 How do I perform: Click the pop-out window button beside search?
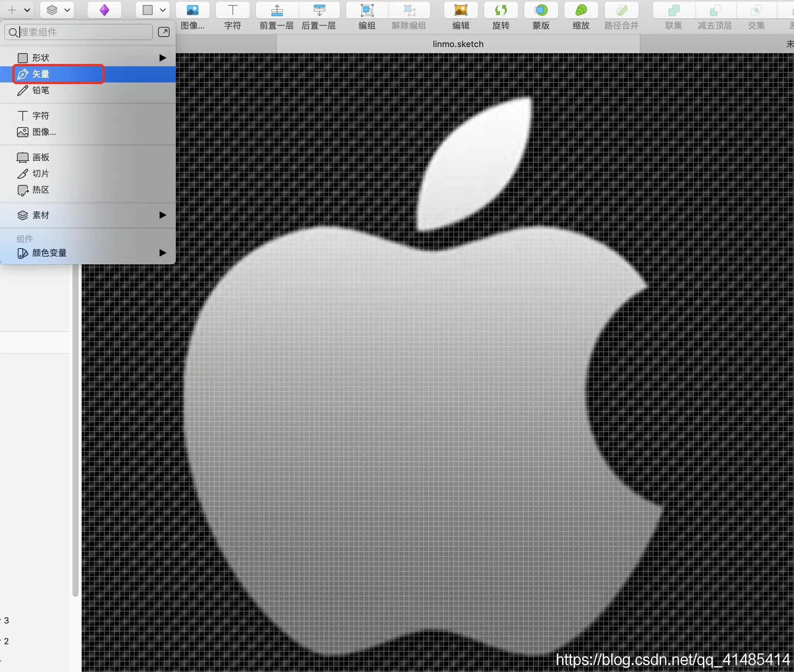coord(164,32)
